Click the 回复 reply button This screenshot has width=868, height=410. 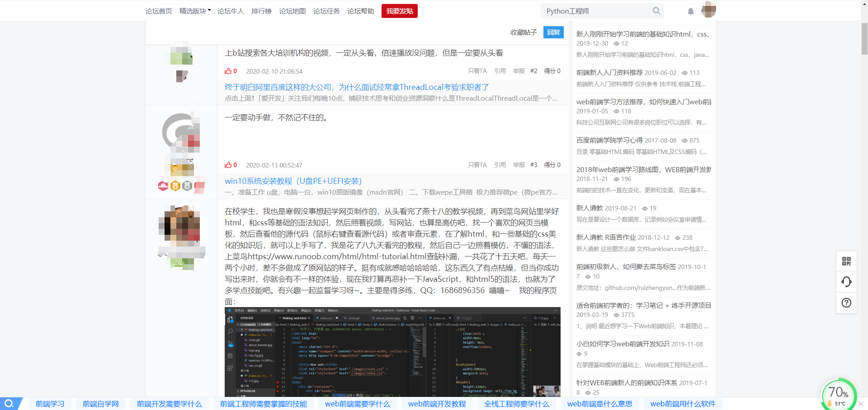coord(553,32)
